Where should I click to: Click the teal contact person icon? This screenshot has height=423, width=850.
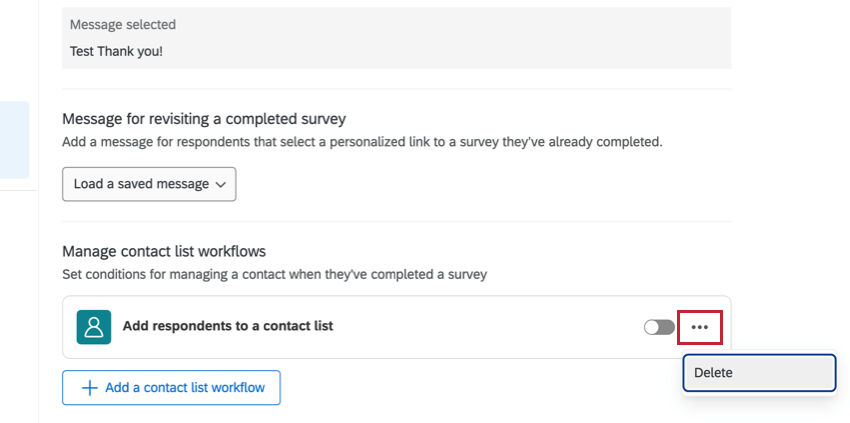coord(94,327)
